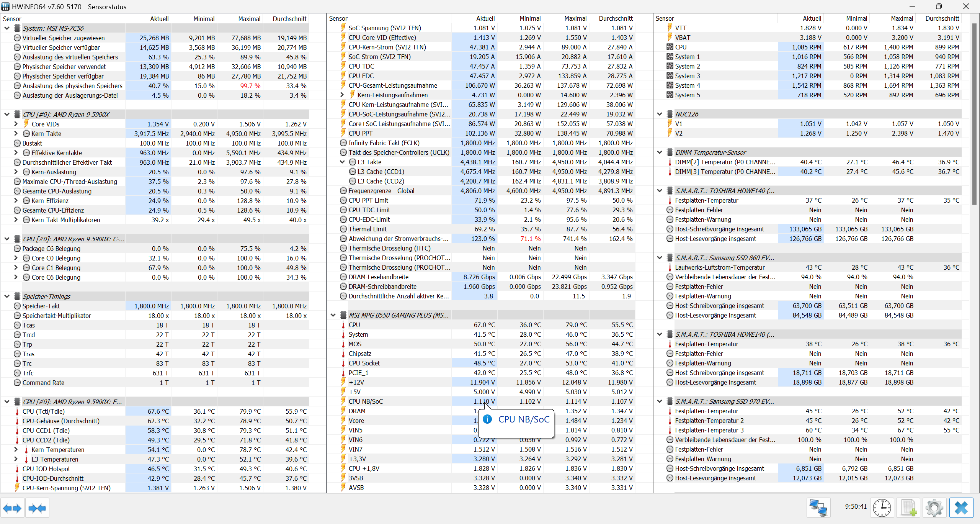
Task: Collapse the S.M.A.R.T. Samsung SSD 860 group
Action: pos(660,257)
